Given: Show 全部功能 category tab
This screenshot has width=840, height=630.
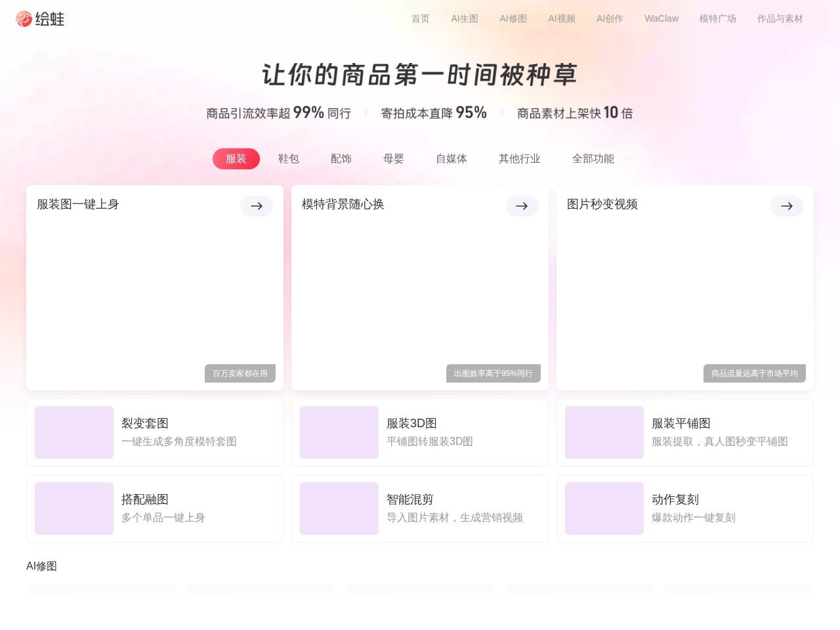Looking at the screenshot, I should tap(593, 159).
